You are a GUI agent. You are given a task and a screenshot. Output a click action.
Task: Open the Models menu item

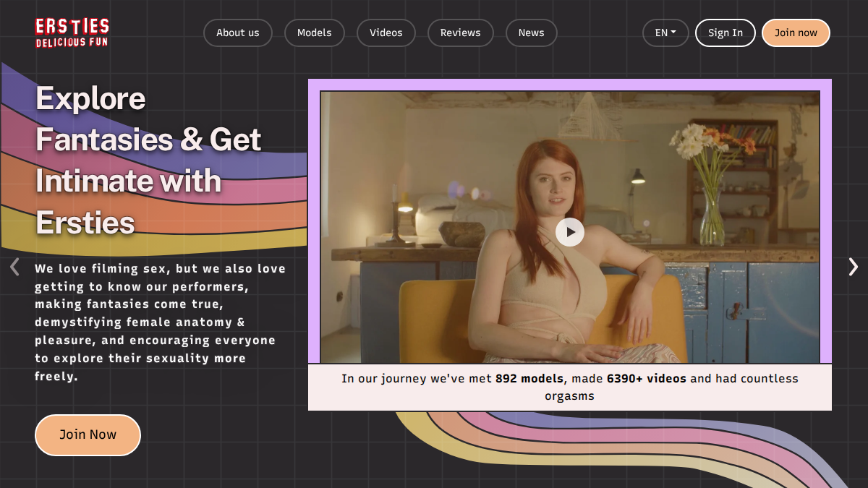coord(315,33)
